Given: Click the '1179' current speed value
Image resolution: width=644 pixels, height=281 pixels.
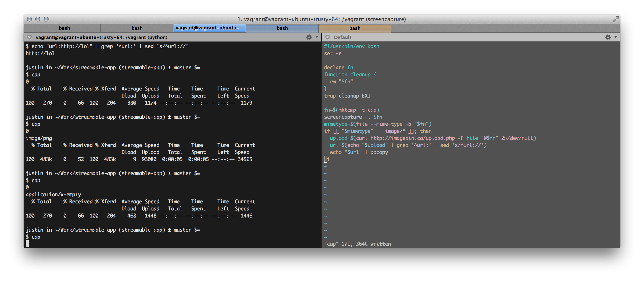Looking at the screenshot, I should click(x=246, y=103).
